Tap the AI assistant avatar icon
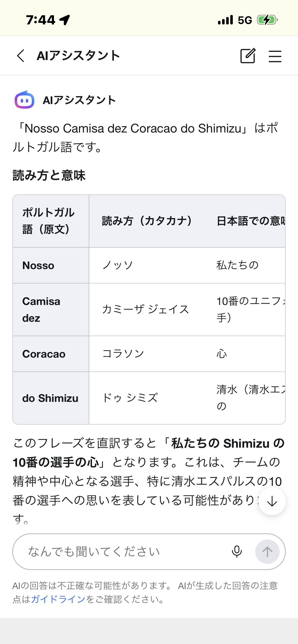 [x=24, y=100]
